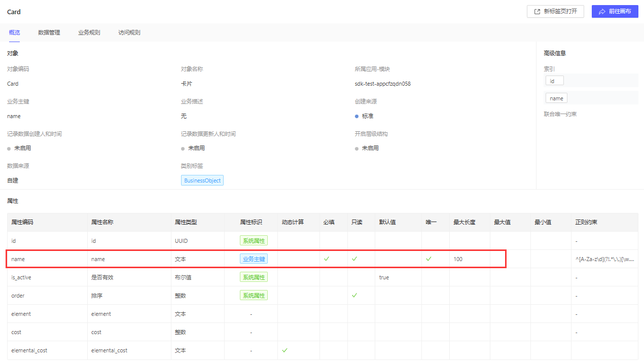Go to the 访问规则 tab
Screen dimensions: 644x363
coord(129,32)
